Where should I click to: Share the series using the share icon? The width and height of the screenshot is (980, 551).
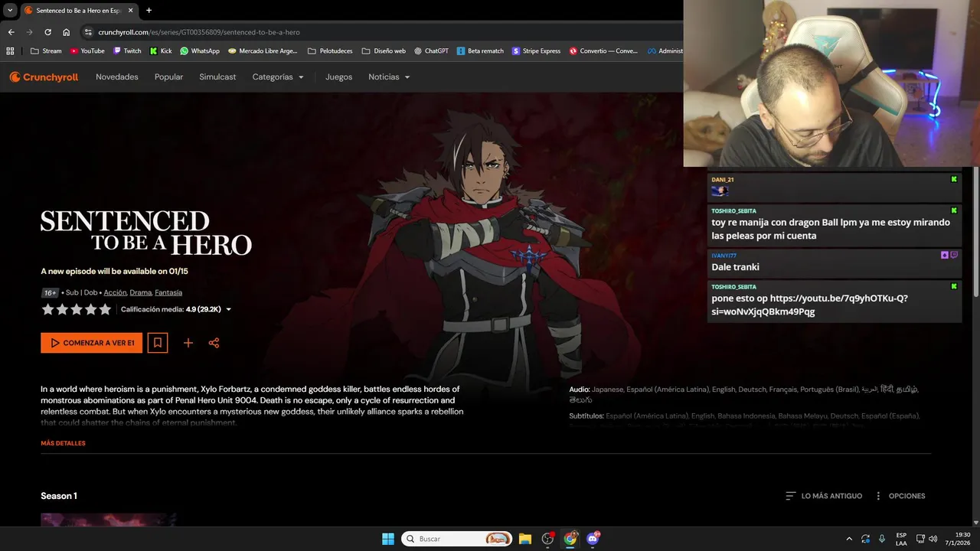(214, 343)
